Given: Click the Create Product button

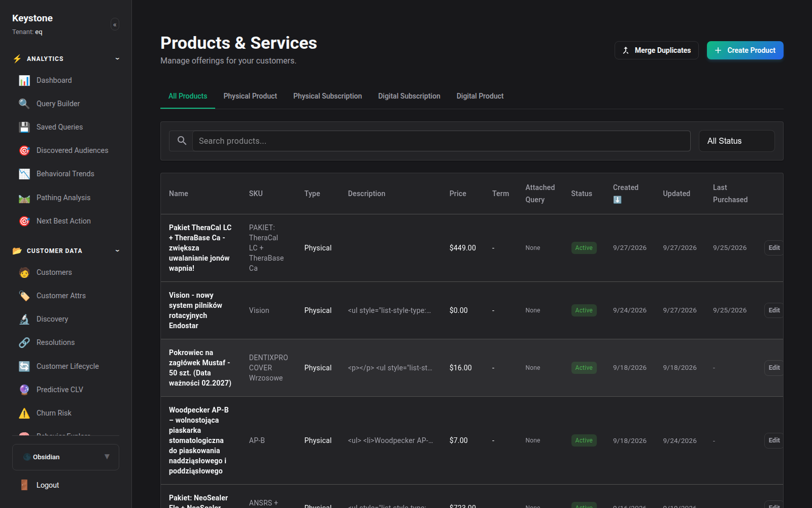Looking at the screenshot, I should (745, 50).
